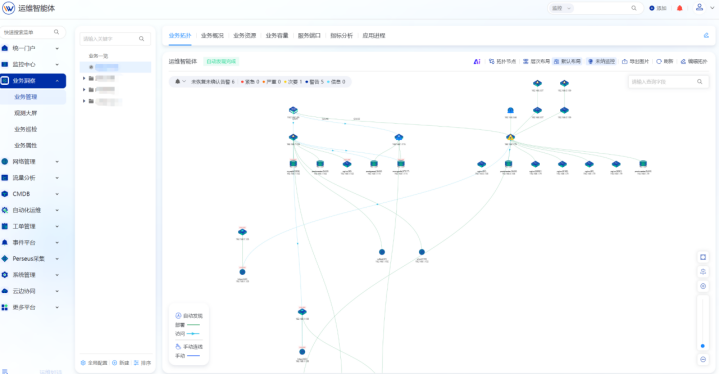Click 云边协同 cloud sidebar icon
The width and height of the screenshot is (720, 374).
pyautogui.click(x=5, y=291)
